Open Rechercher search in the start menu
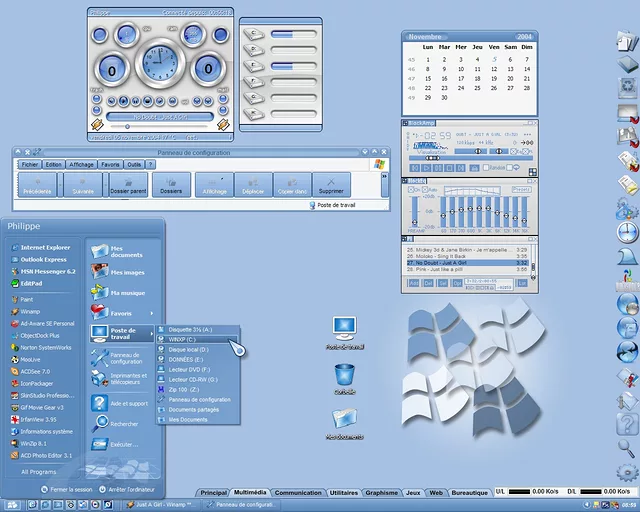 125,423
